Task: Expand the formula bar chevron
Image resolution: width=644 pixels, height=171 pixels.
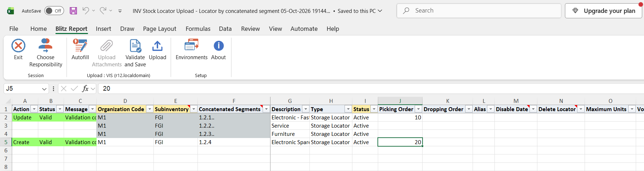Action: coord(93,89)
